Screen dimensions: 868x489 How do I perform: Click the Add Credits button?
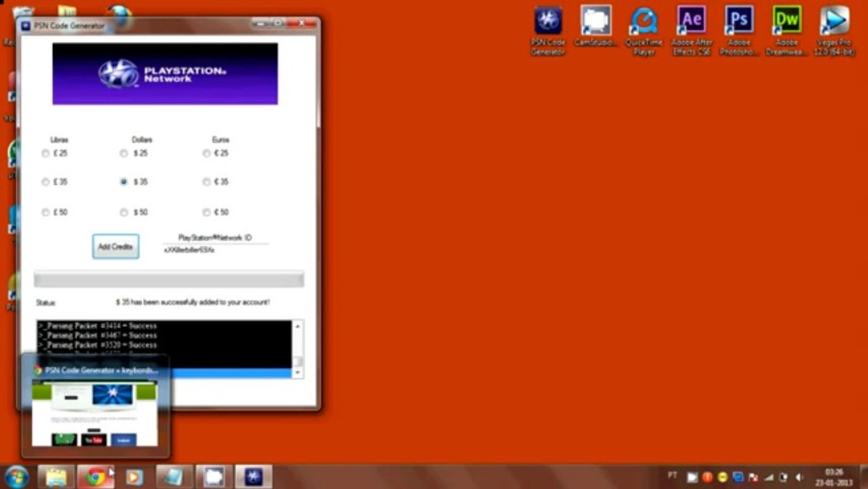[115, 247]
